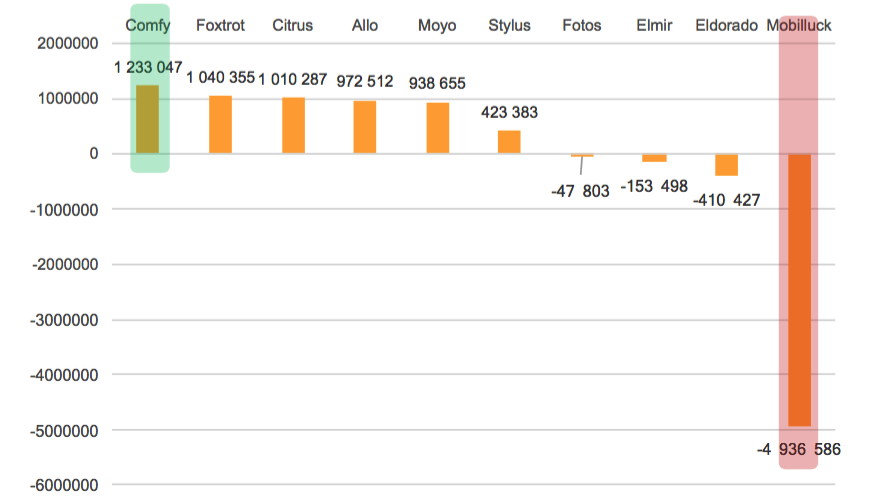Select the tall Mobilluck negative bar
Screen dimensions: 870x501
point(799,290)
